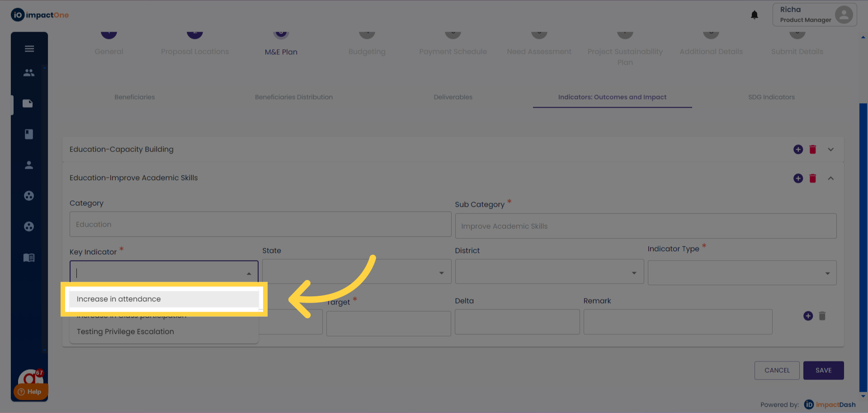
Task: Choose 'Testing Privilege Escalation' option
Action: click(125, 332)
